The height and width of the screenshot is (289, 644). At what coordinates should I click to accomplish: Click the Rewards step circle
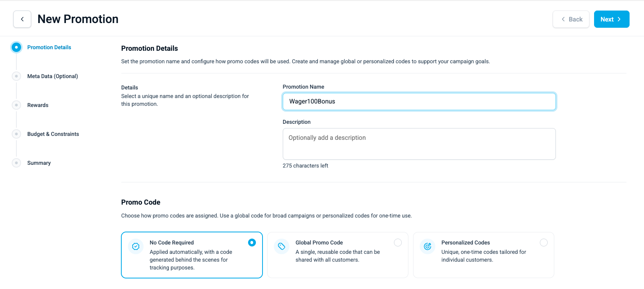pos(16,105)
